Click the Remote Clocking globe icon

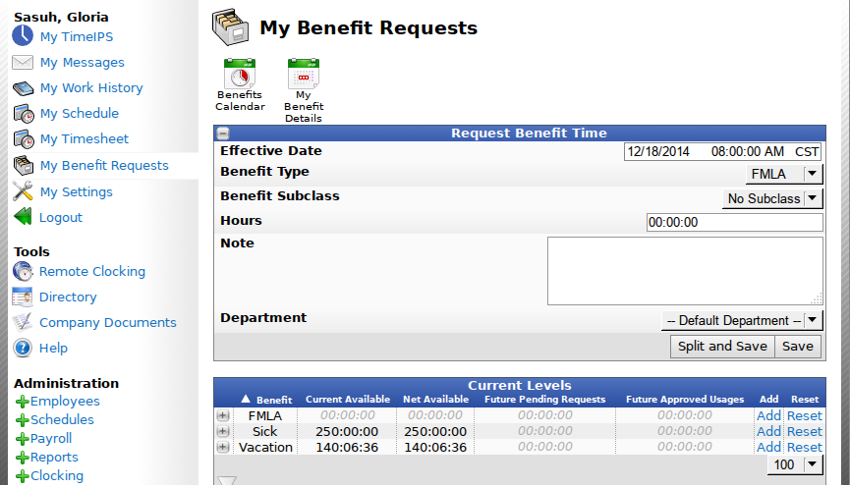23,271
